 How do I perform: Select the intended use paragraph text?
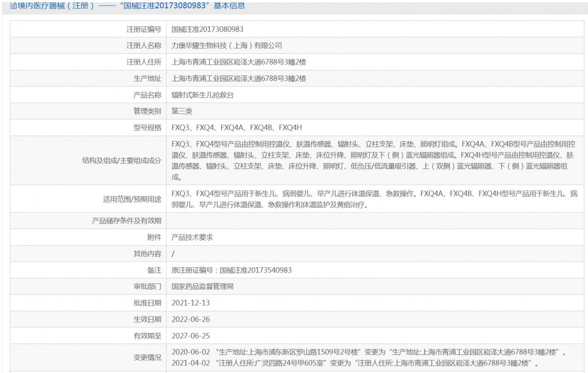click(x=375, y=199)
